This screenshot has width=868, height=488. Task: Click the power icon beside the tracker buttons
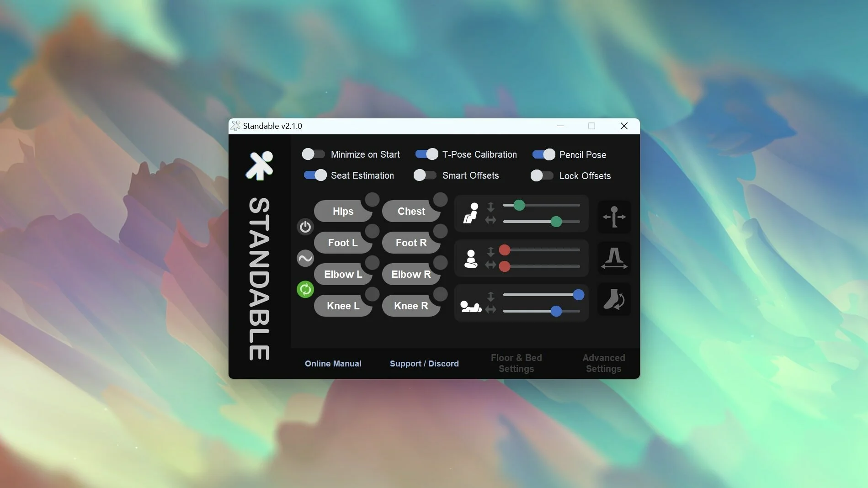click(x=305, y=227)
